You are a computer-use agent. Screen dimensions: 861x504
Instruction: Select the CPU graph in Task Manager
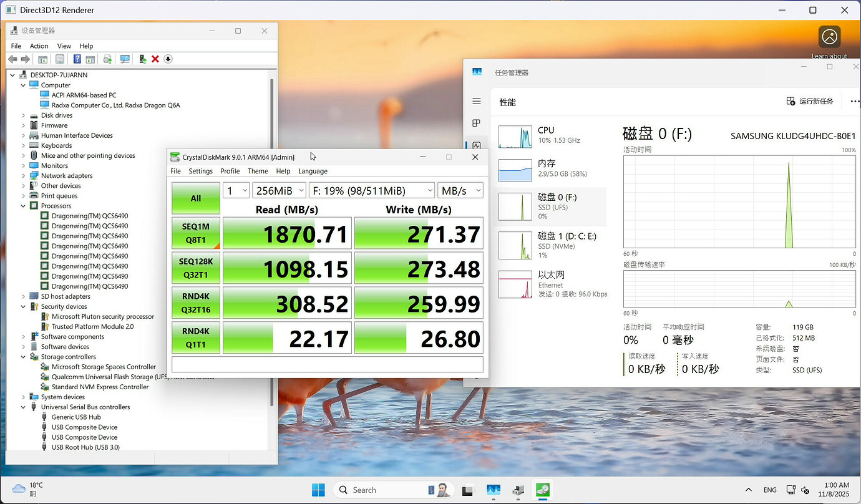[x=515, y=137]
